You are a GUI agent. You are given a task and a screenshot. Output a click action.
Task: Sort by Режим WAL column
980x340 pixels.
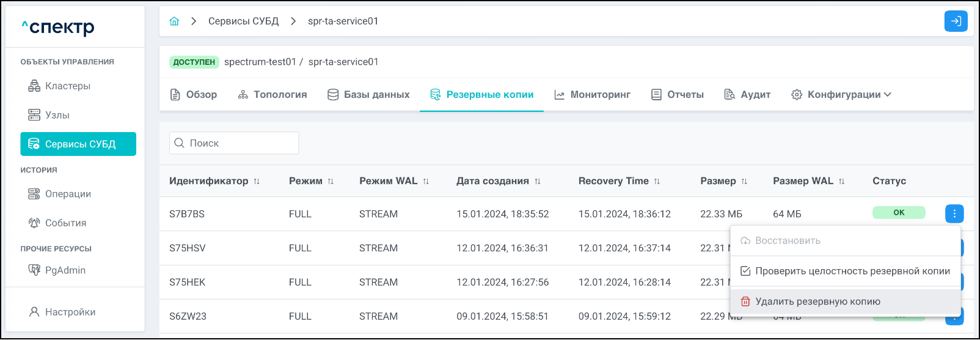tap(426, 182)
